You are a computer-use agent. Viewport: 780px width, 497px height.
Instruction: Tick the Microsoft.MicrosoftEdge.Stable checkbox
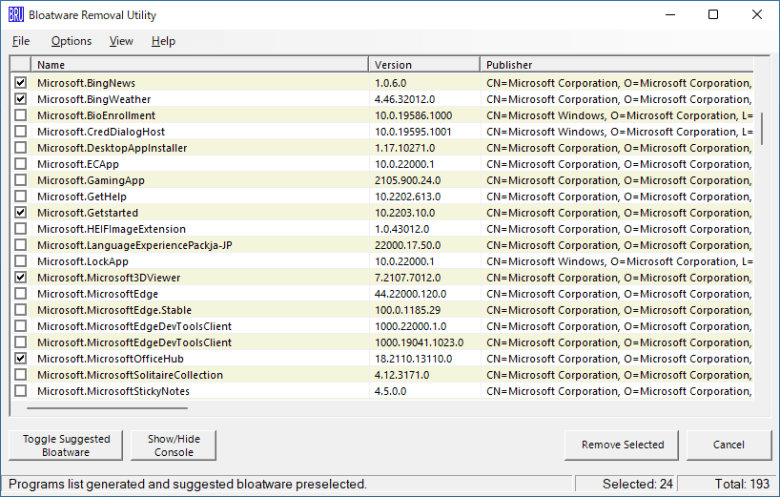[20, 310]
